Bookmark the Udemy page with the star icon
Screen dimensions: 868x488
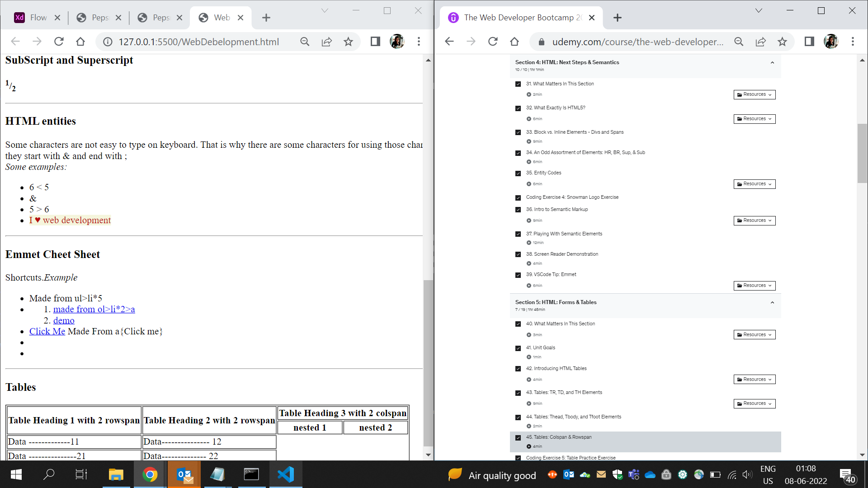782,42
